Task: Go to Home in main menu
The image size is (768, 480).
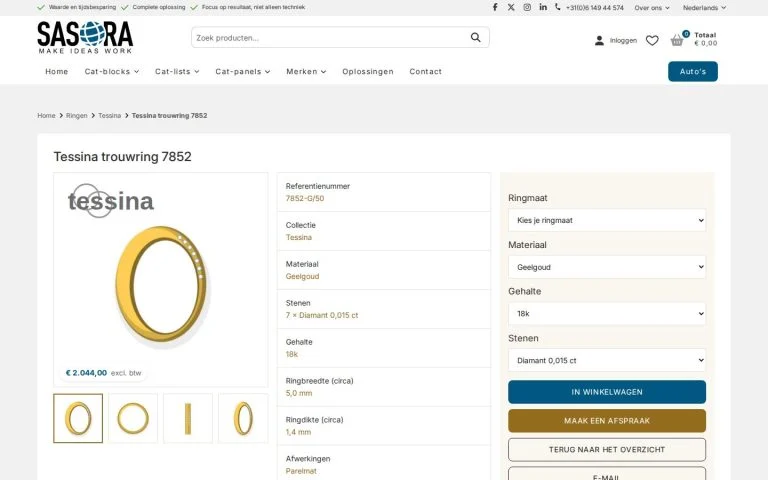Action: click(57, 72)
